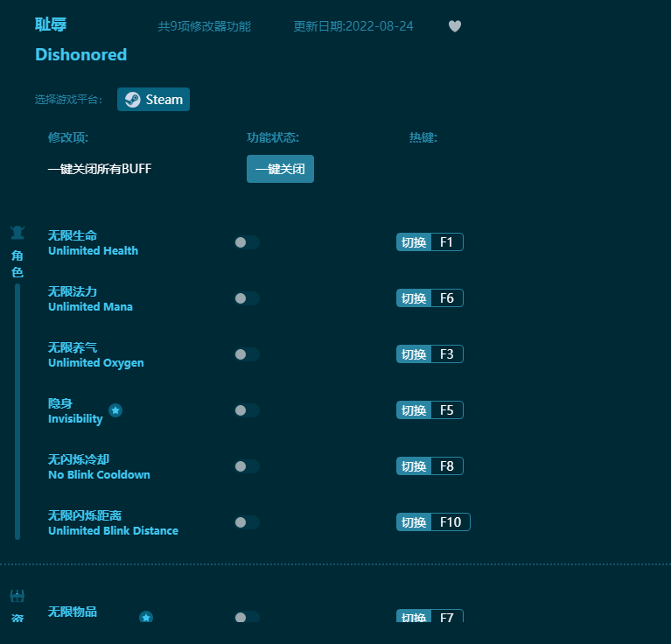671x644 pixels.
Task: Edit the F6 hotkey field
Action: 447,298
